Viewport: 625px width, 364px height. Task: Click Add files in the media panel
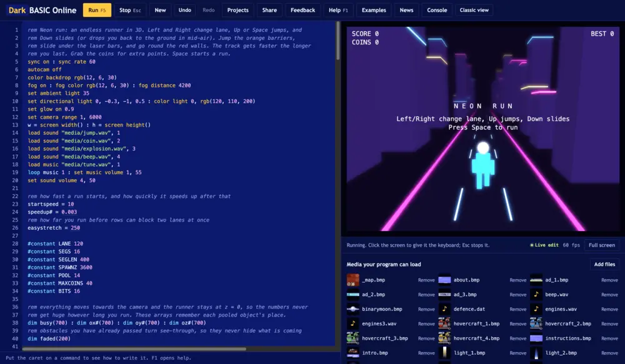(604, 264)
